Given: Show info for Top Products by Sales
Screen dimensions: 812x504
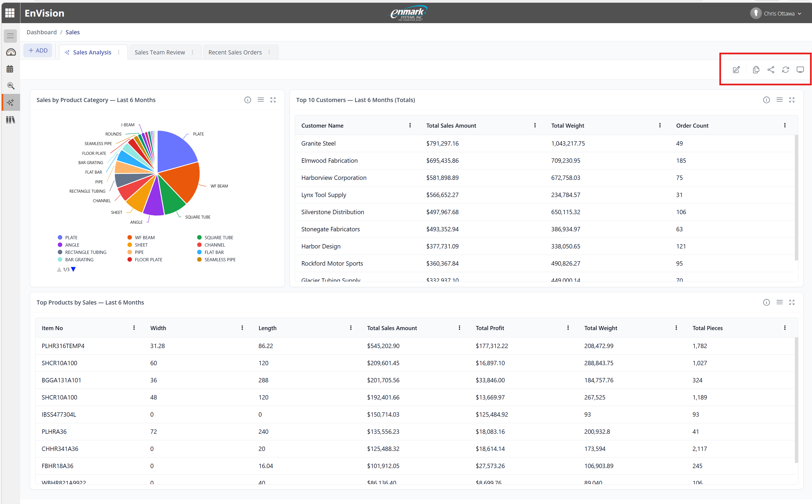Looking at the screenshot, I should (766, 302).
